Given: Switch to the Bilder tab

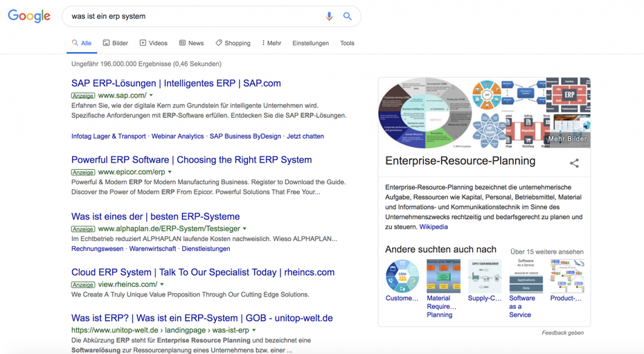Looking at the screenshot, I should (x=116, y=43).
